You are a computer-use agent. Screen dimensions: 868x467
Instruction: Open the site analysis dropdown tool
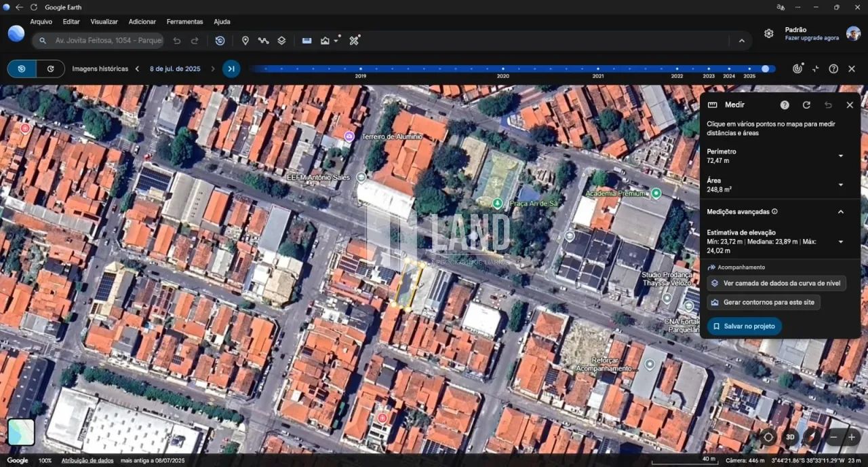click(x=329, y=41)
